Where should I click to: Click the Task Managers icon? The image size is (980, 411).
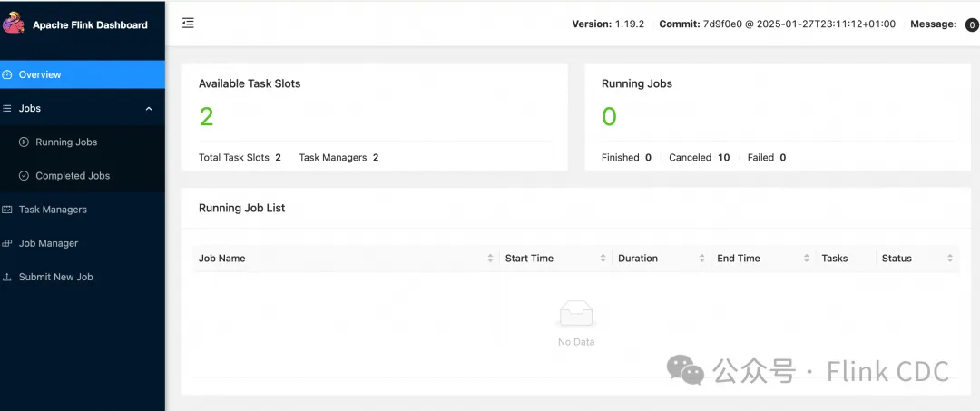(8, 210)
